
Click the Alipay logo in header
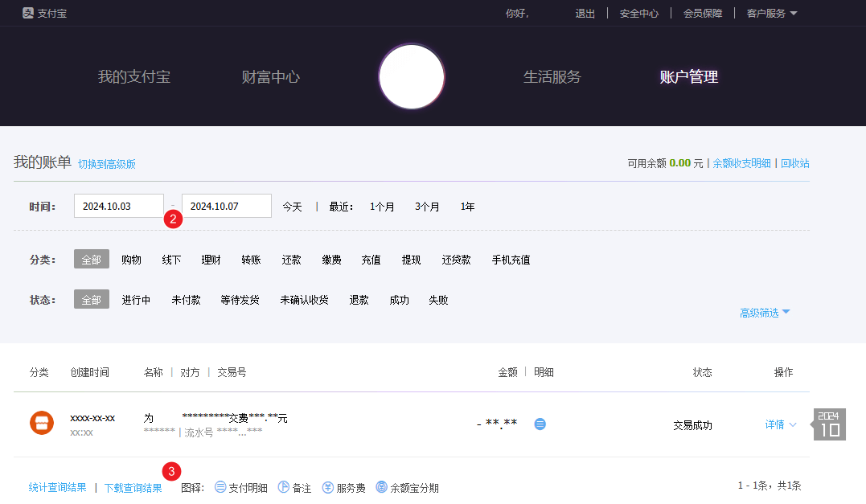(43, 13)
